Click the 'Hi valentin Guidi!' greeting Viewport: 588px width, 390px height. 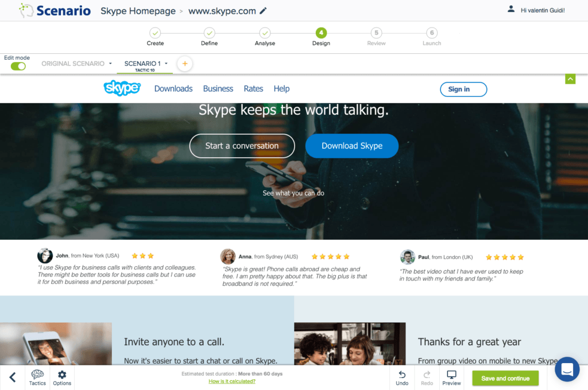[x=543, y=10]
